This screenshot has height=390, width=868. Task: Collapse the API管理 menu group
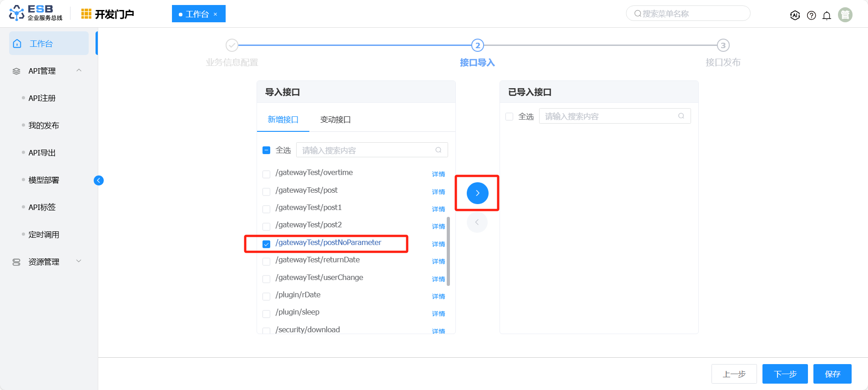79,70
